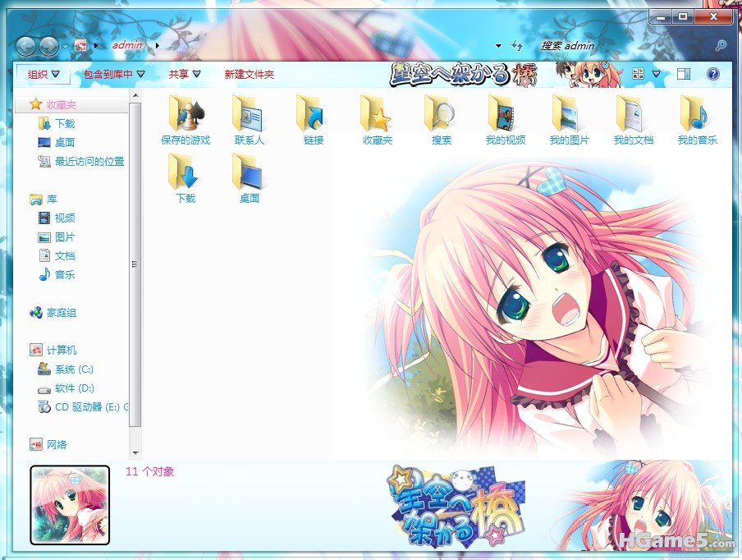Open the 我的音乐 folder

pos(697,119)
